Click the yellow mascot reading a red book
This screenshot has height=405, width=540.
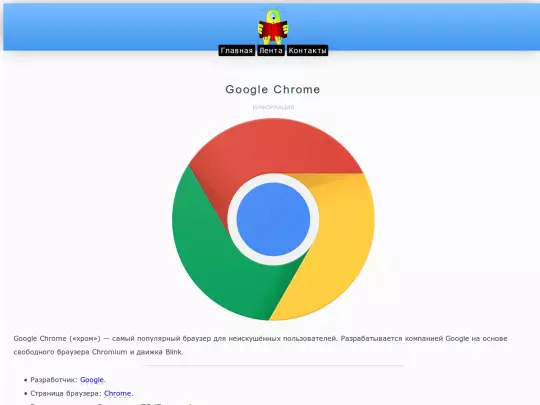click(273, 27)
